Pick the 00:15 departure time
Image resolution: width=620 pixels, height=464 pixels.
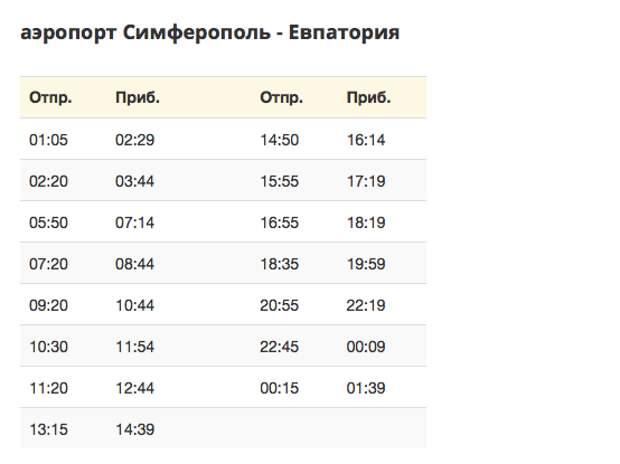click(279, 388)
